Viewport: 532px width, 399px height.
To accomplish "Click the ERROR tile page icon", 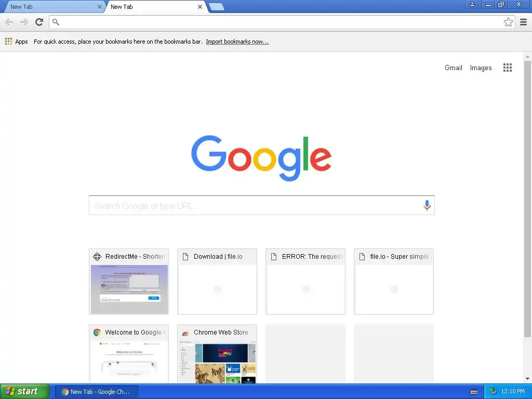I will pos(274,257).
